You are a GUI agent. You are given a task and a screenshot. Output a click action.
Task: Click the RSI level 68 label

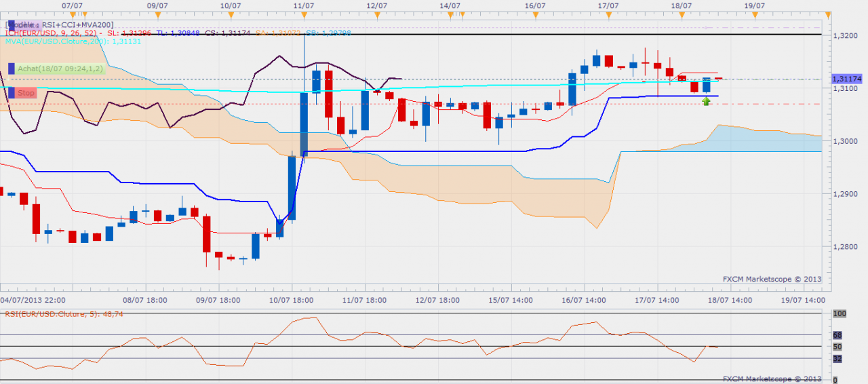point(837,335)
